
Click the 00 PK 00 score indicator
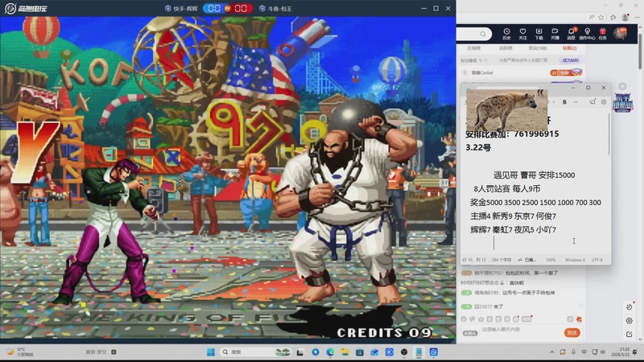point(228,8)
